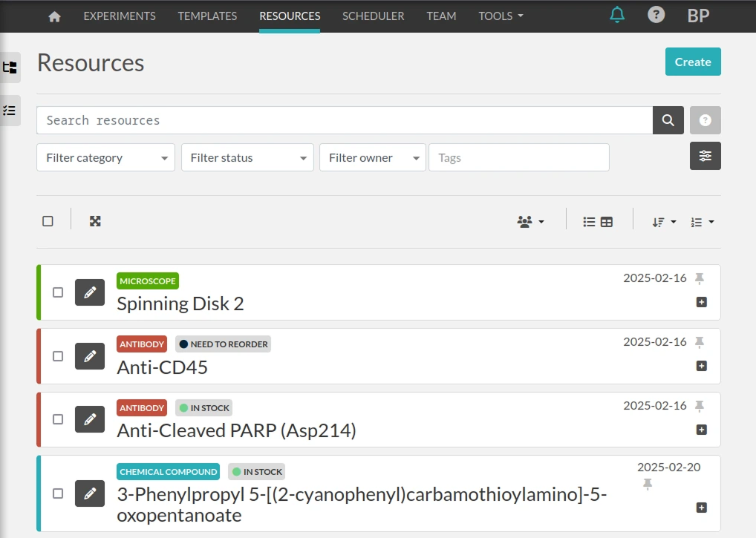The image size is (756, 538).
Task: Check the select-all resources checkbox
Action: click(48, 220)
